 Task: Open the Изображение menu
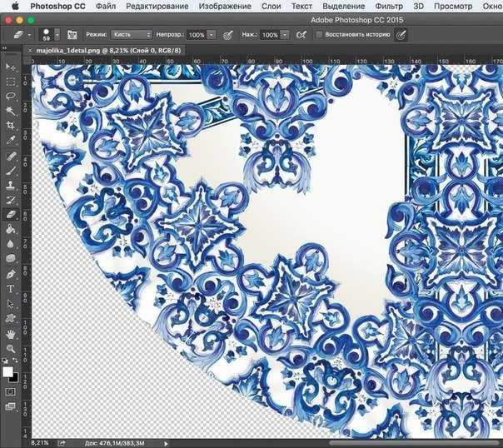(225, 6)
